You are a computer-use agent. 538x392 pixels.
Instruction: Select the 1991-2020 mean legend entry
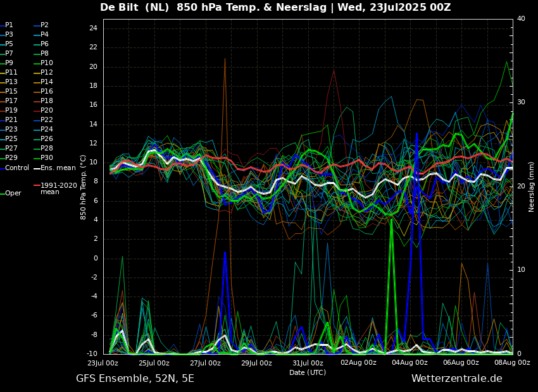[58, 188]
